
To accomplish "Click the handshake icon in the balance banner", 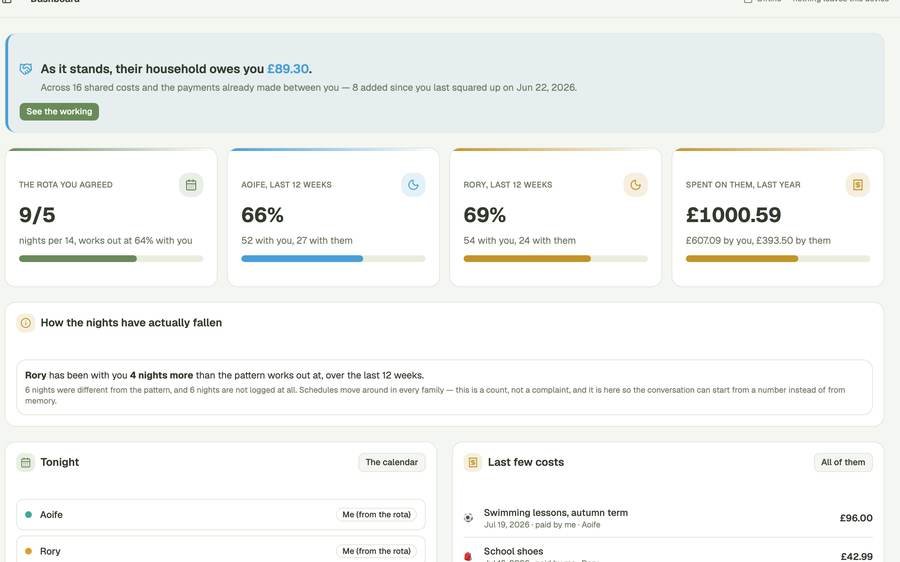I will [x=26, y=69].
